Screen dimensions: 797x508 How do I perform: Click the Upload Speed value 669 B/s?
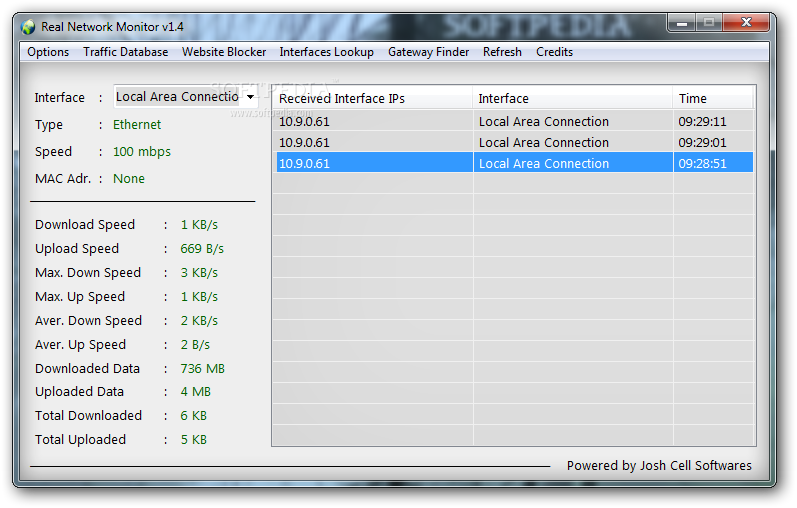click(202, 249)
